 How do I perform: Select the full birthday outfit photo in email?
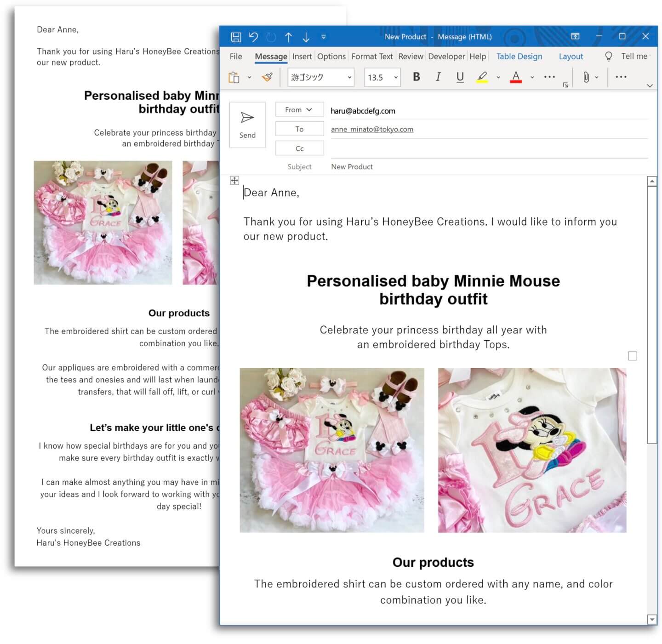pyautogui.click(x=332, y=450)
